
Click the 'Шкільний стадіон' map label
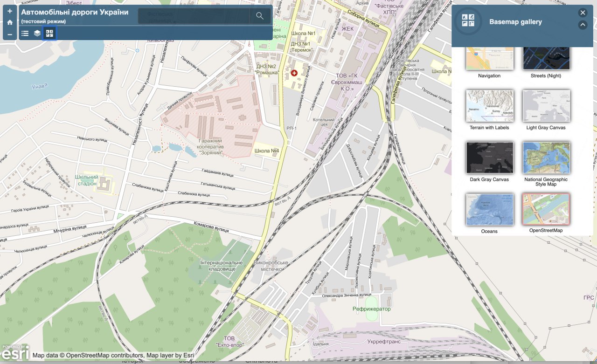[87, 180]
